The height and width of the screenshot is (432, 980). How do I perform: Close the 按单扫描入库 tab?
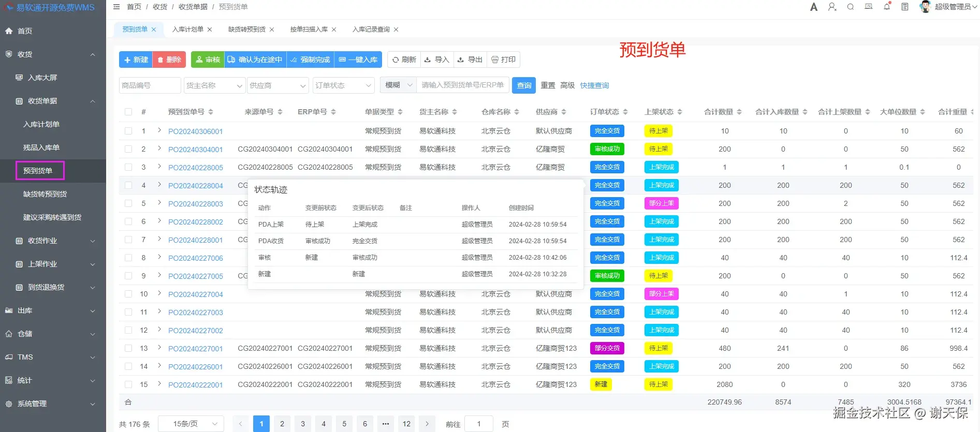334,29
